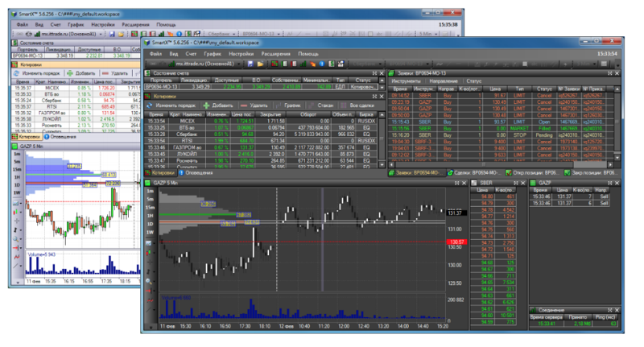The image size is (644, 347).
Task: Click Цена column header in orders table
Action: (x=495, y=89)
